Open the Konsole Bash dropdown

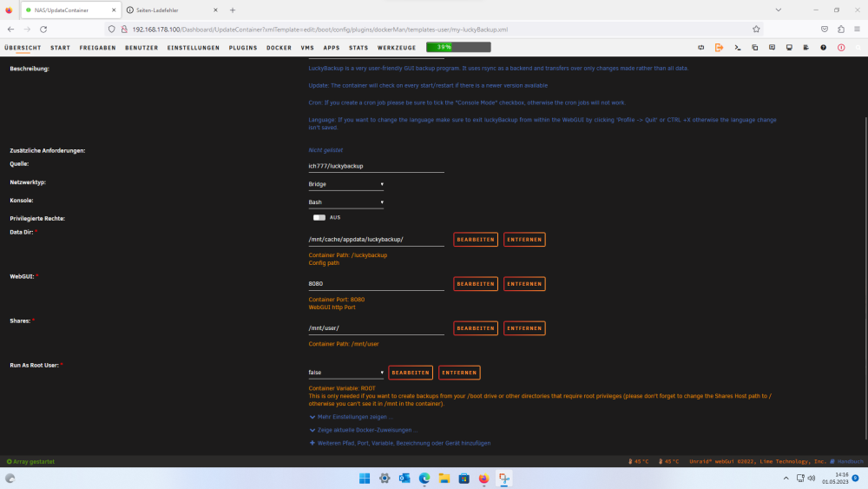click(x=346, y=202)
